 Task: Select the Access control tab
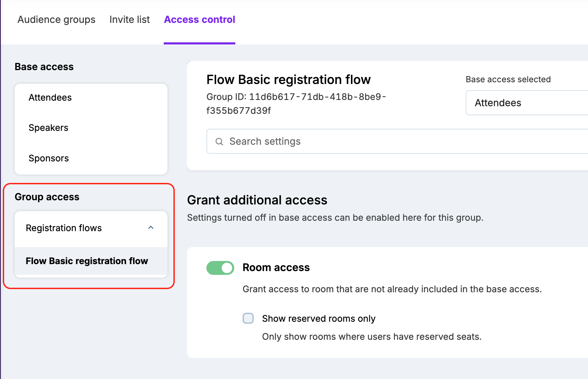point(199,20)
